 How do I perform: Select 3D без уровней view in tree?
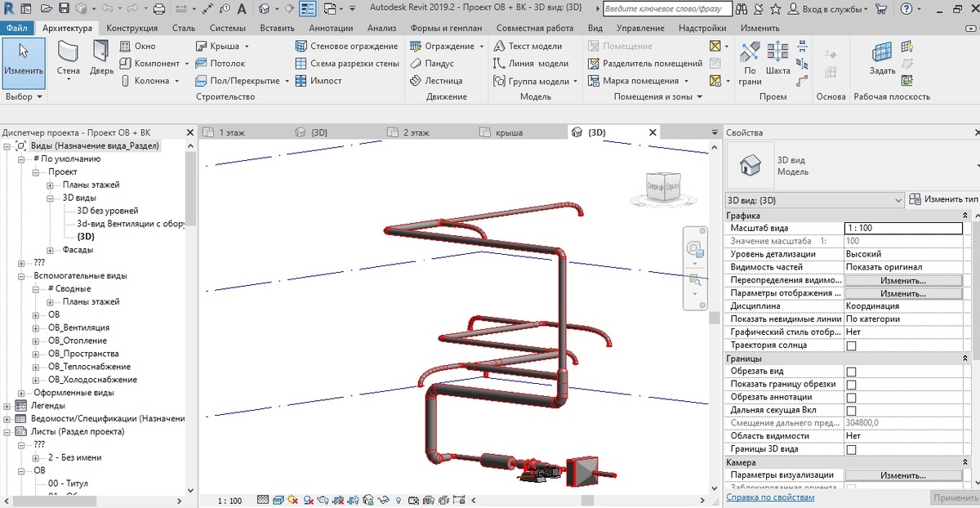(x=107, y=211)
